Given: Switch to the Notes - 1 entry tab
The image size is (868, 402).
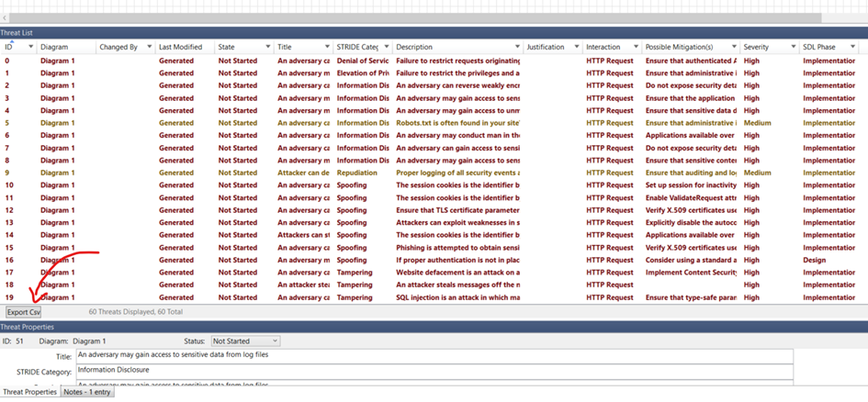Looking at the screenshot, I should 86,393.
